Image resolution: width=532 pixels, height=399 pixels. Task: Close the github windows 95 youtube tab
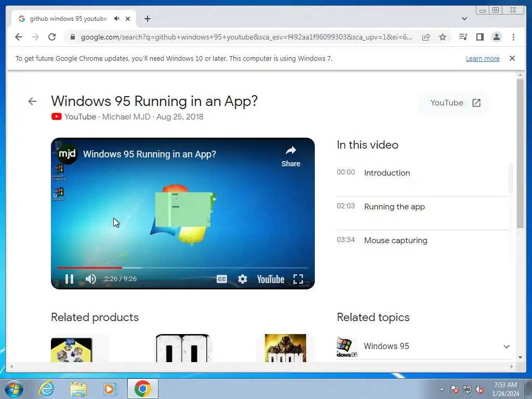(x=128, y=19)
